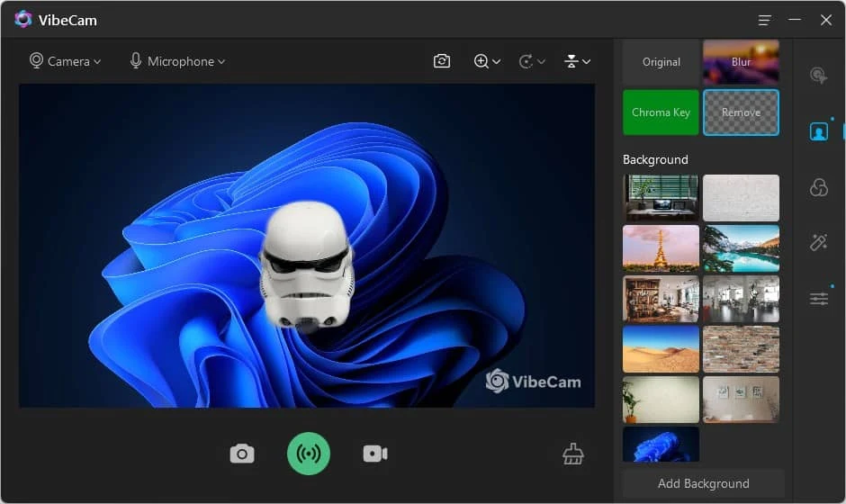Expand the Microphone dropdown

(177, 61)
